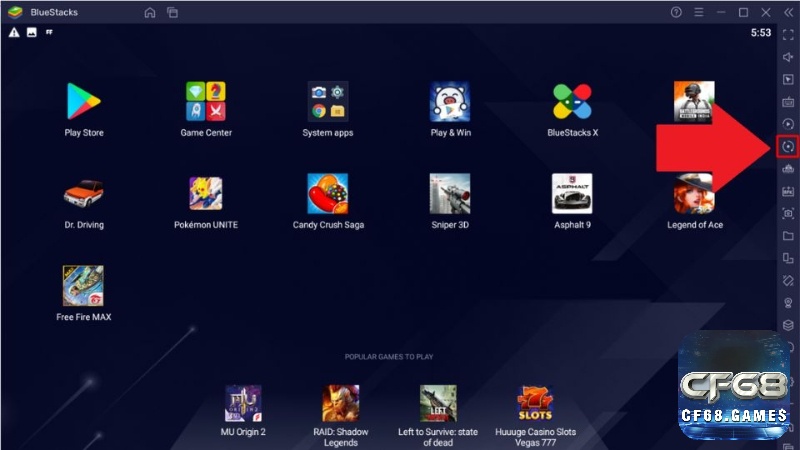Launch Pokémon UNITE
The height and width of the screenshot is (450, 800).
click(x=206, y=193)
